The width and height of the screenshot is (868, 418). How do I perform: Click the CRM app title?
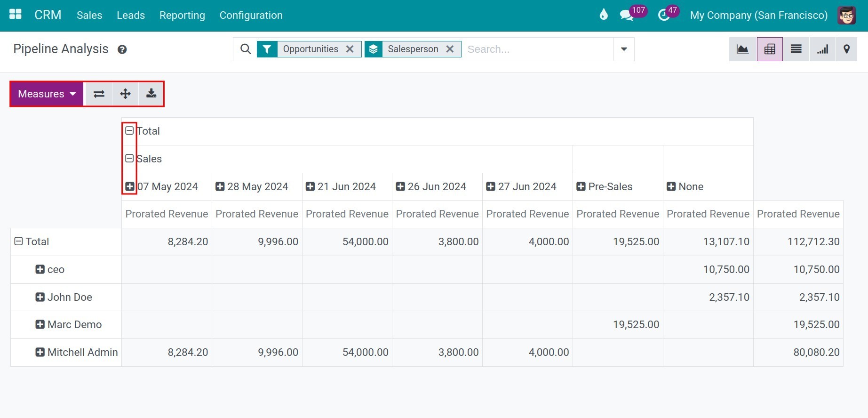coord(48,15)
